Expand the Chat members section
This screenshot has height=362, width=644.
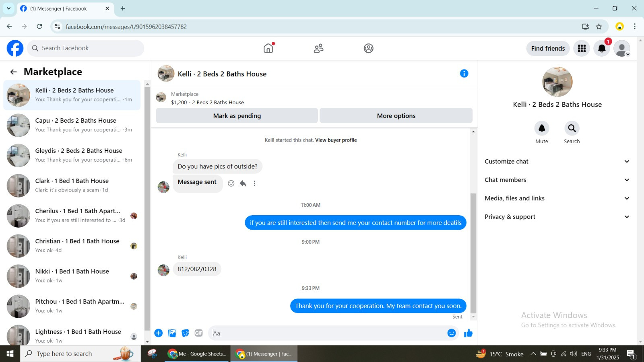pyautogui.click(x=557, y=180)
